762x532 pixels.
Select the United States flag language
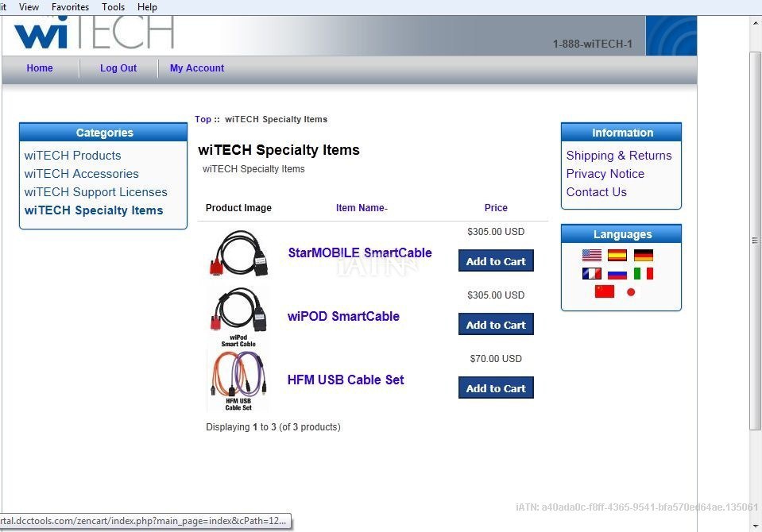click(592, 255)
